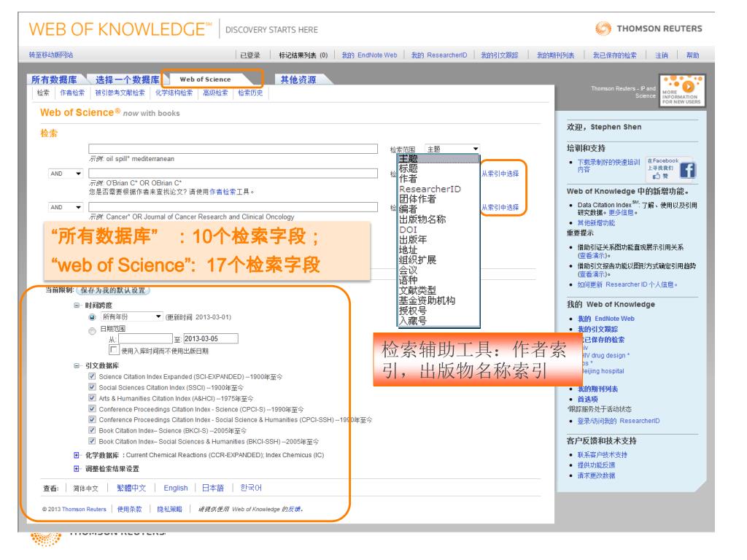Viewport: 747px width, 560px height.
Task: Switch to the 选择一个数据库 tab
Action: (127, 79)
